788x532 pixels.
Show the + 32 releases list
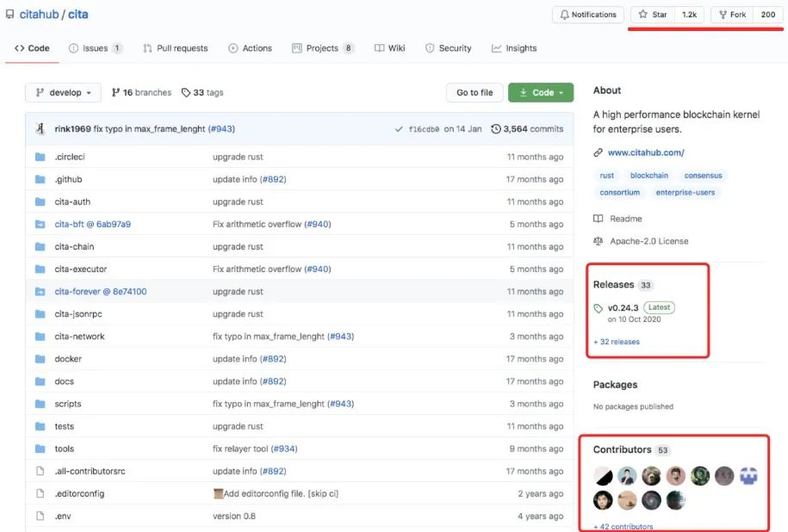(617, 342)
